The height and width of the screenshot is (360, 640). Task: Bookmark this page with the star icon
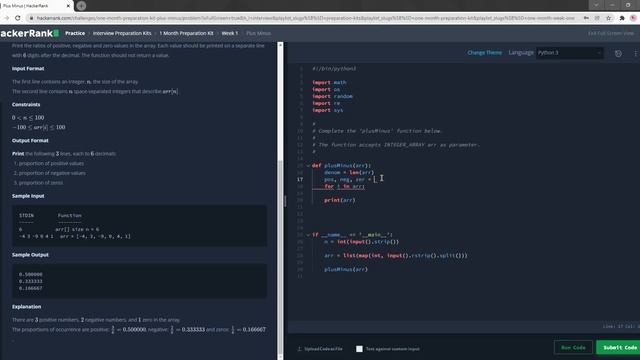click(608, 18)
